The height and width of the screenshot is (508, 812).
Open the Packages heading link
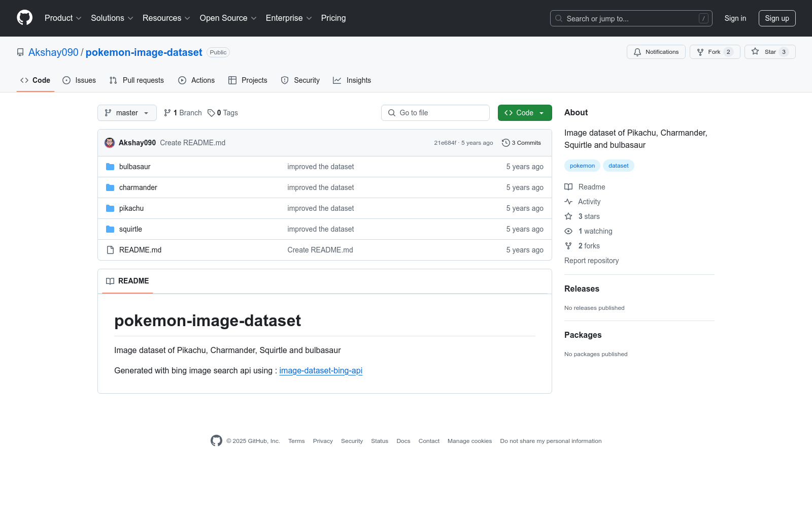tap(583, 335)
